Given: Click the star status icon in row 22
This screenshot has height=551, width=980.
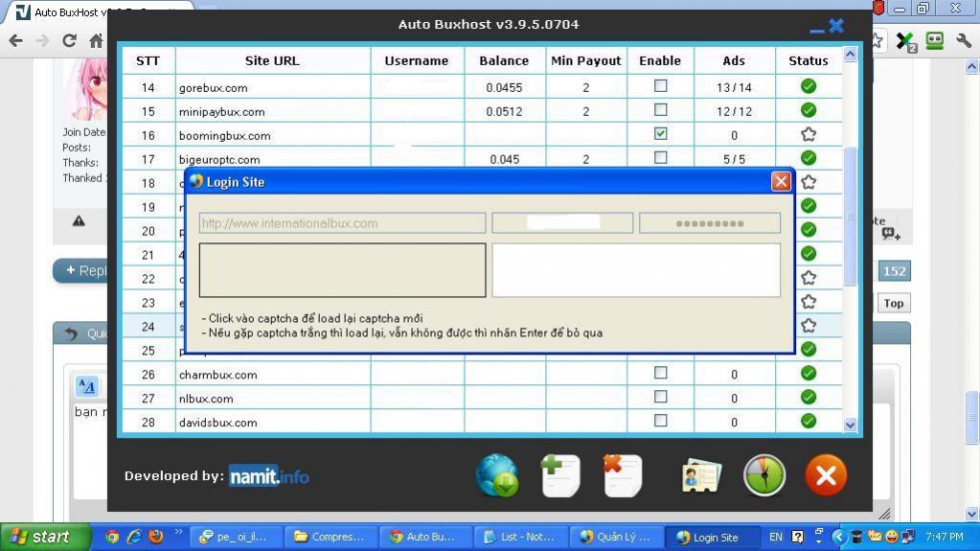Looking at the screenshot, I should 809,278.
